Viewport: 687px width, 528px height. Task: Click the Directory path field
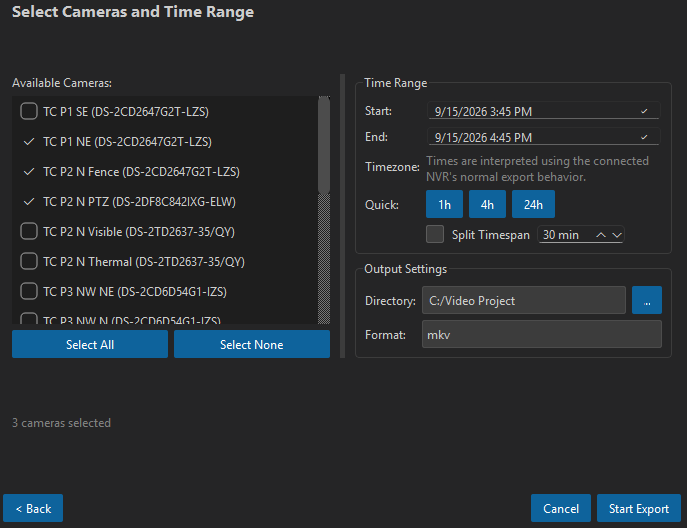pyautogui.click(x=524, y=301)
